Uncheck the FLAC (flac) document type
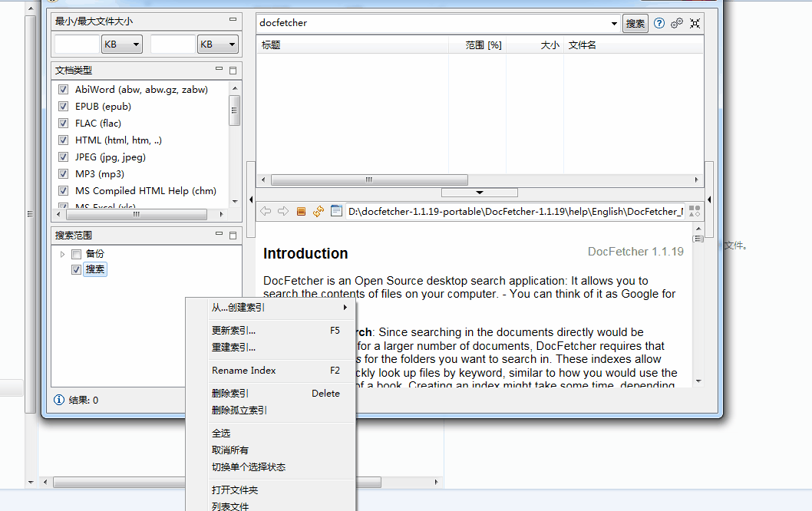812x511 pixels. (63, 123)
